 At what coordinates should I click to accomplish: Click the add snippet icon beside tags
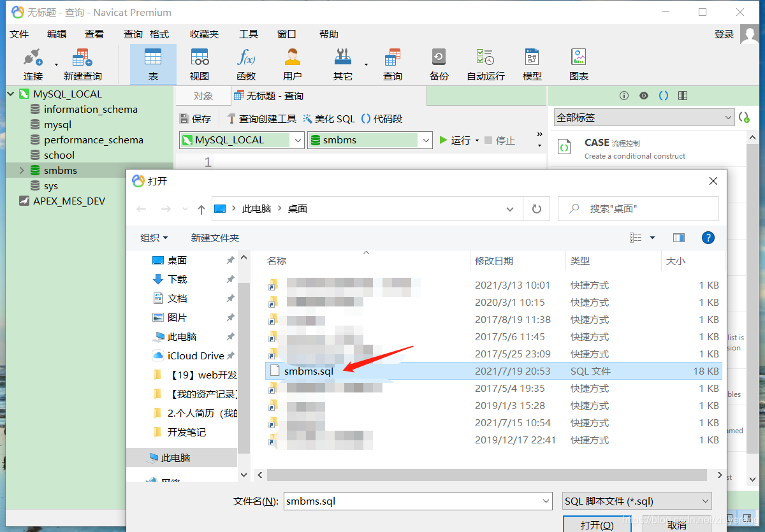744,117
